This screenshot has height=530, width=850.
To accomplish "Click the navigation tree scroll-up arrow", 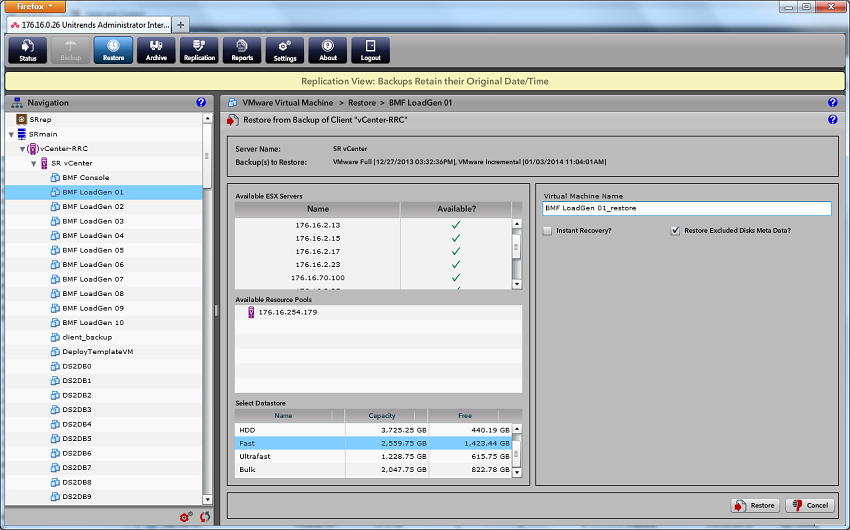I will 207,118.
